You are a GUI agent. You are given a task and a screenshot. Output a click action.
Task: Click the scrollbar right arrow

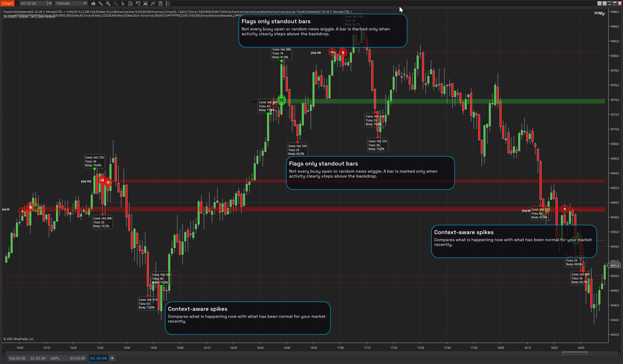coord(619,353)
